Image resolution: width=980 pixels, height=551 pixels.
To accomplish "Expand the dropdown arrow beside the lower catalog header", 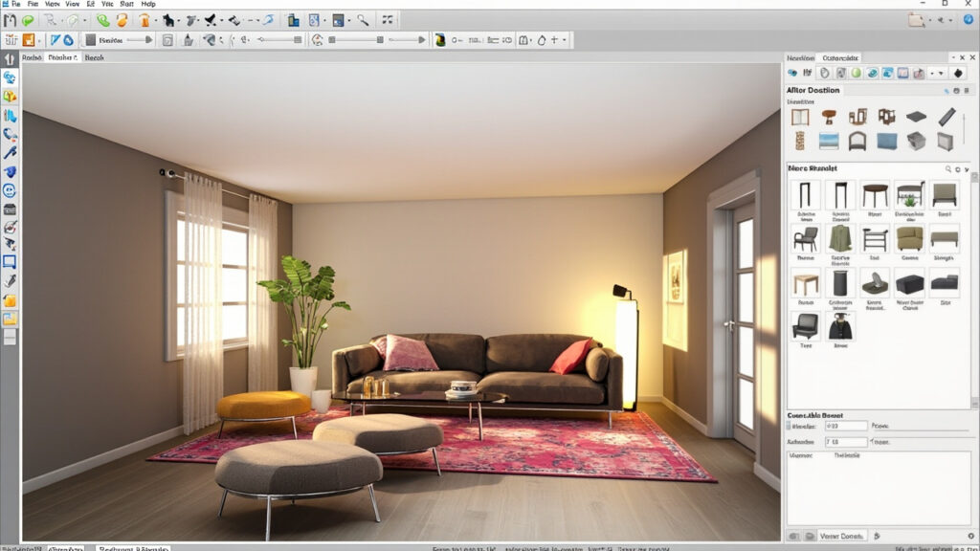I will pyautogui.click(x=965, y=168).
